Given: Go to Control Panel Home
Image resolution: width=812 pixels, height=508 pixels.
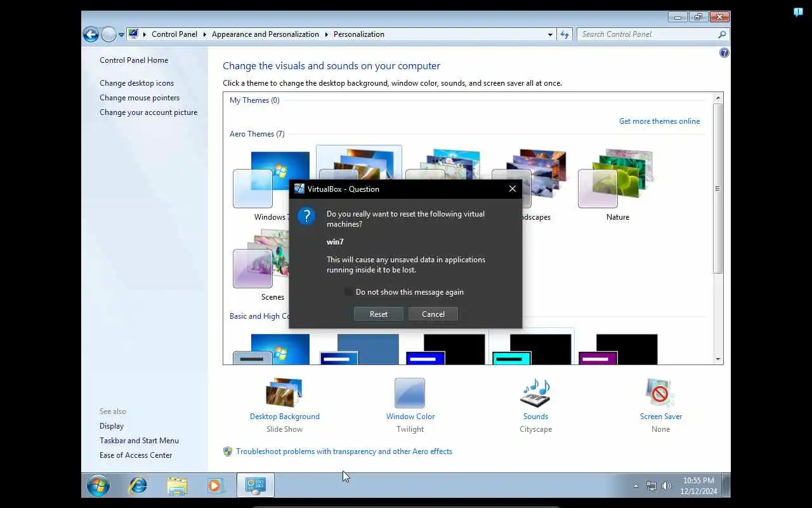Looking at the screenshot, I should 134,60.
